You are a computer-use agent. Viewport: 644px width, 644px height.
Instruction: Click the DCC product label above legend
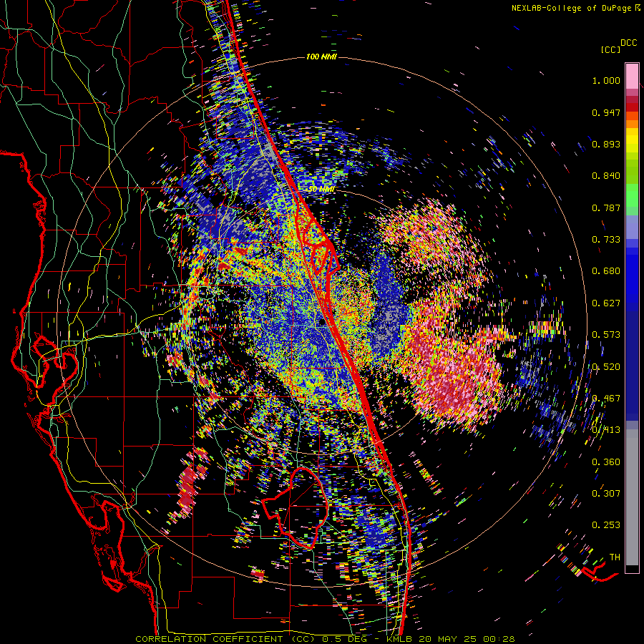[x=628, y=43]
